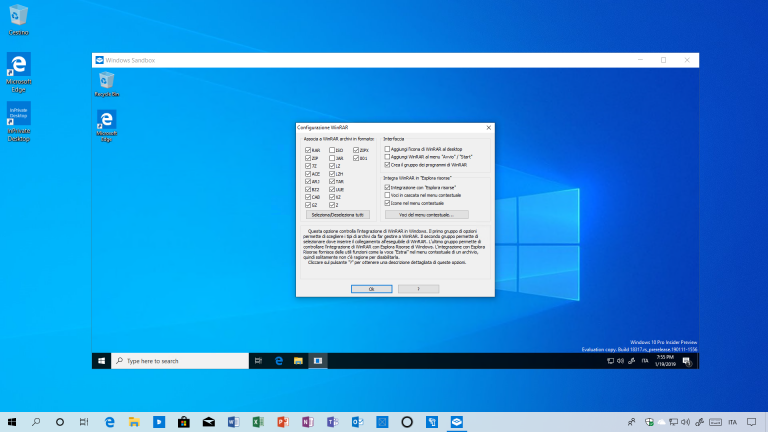
Task: Click ITA language indicator in Sandbox tray
Action: [645, 361]
